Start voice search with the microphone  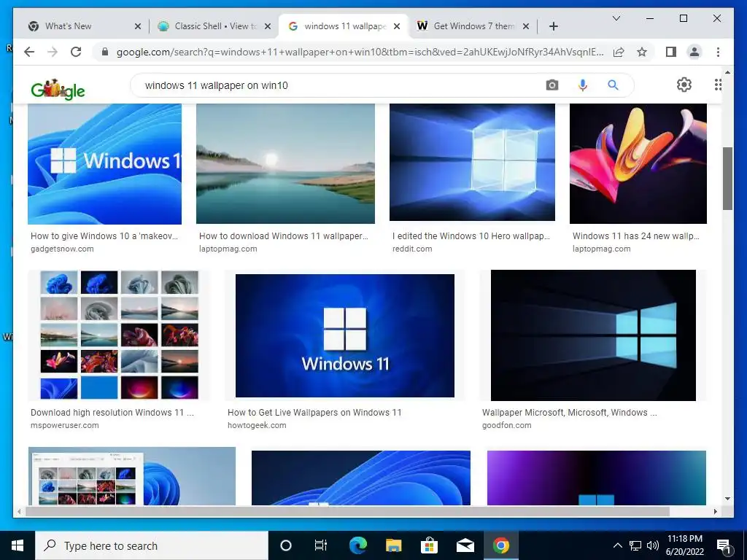click(583, 85)
